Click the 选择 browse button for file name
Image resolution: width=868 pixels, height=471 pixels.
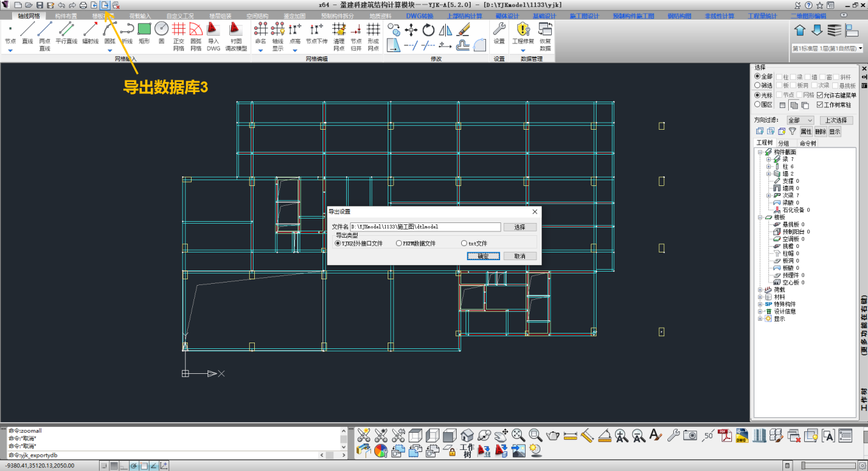pos(519,227)
